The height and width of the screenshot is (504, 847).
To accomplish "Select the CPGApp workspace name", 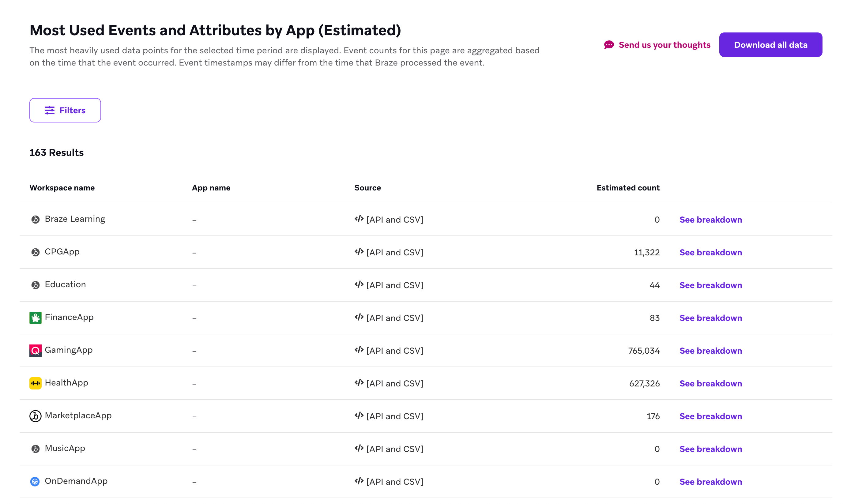I will (62, 251).
